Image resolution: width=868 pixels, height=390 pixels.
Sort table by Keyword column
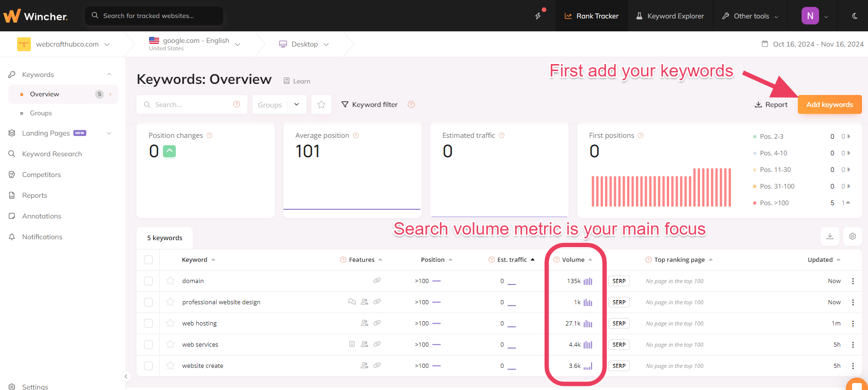tap(198, 260)
